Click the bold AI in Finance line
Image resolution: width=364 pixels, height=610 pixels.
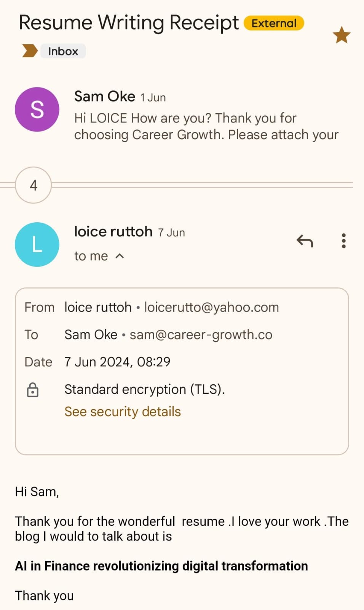point(161,566)
